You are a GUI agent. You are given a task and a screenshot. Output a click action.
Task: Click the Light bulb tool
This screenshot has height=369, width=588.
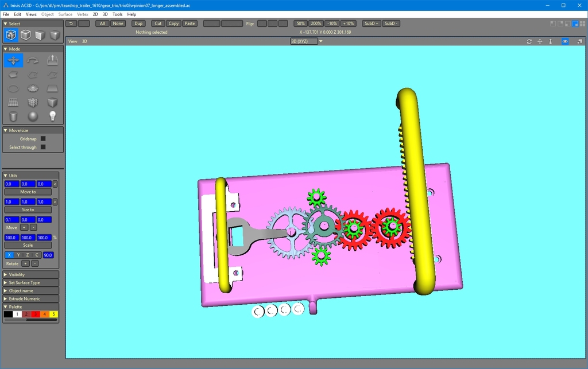coord(52,116)
